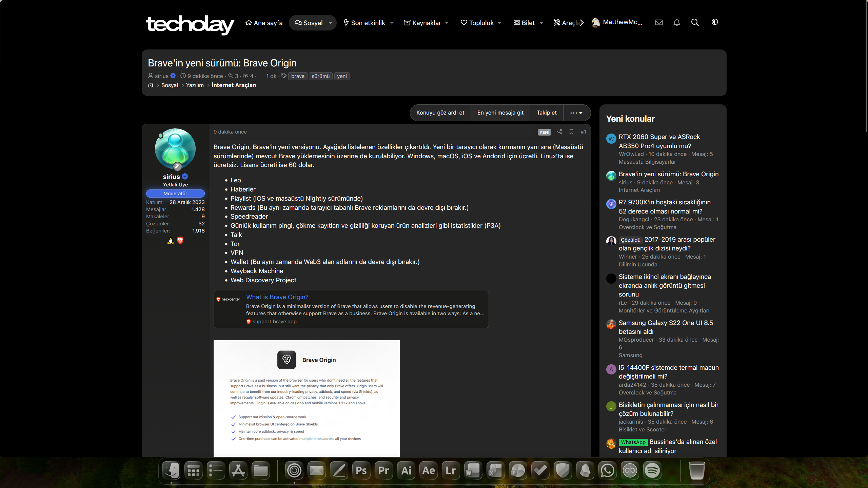Open the sirius username link under avatar
The image size is (868, 488).
click(x=171, y=177)
